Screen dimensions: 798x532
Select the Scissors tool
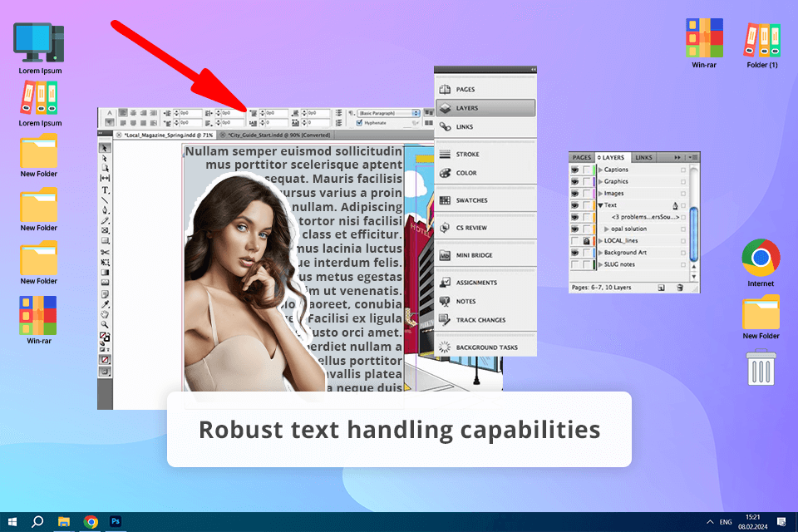pyautogui.click(x=105, y=252)
